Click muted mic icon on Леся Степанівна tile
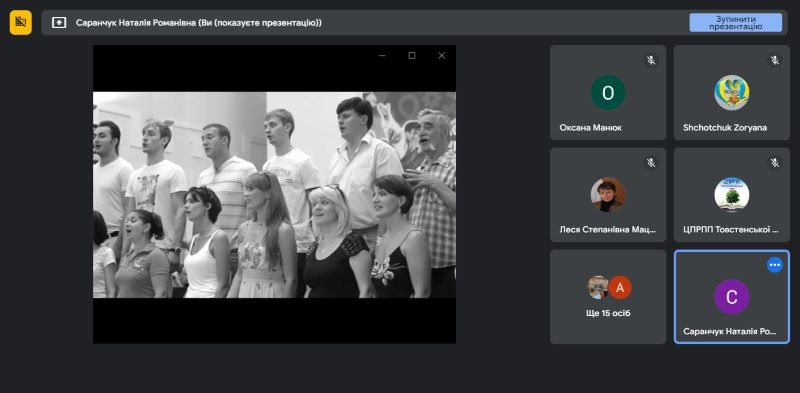The width and height of the screenshot is (800, 393). click(651, 162)
